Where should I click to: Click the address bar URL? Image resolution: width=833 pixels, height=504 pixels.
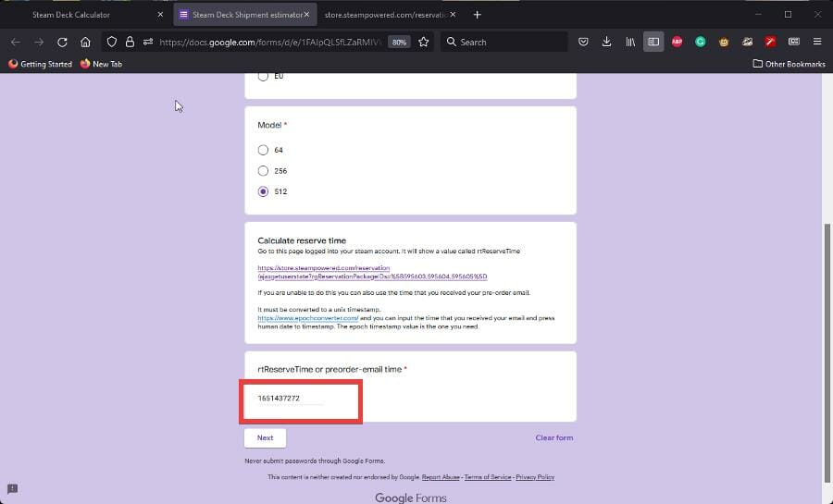click(x=270, y=43)
